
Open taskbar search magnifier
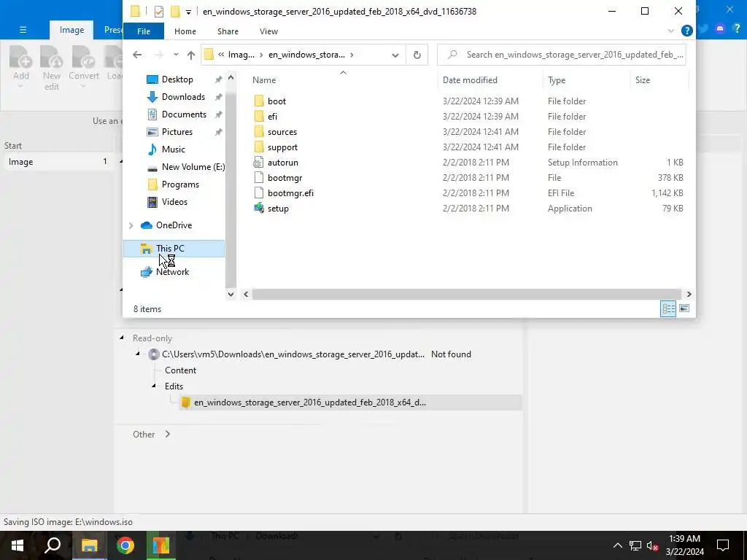click(53, 545)
